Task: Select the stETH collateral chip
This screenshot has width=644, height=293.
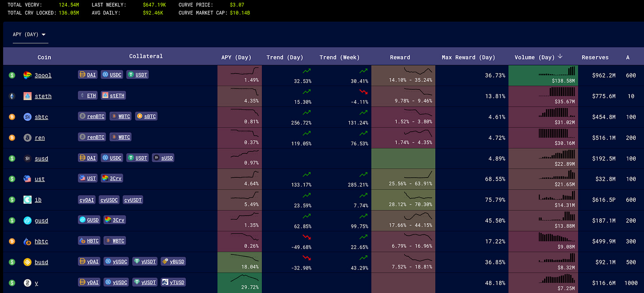Action: 114,96
